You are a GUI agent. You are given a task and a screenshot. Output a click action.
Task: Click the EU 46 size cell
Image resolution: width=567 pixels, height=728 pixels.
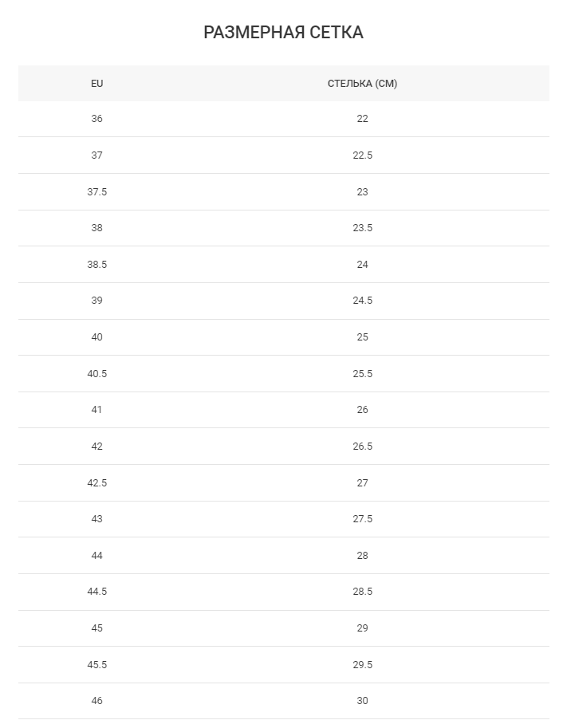pyautogui.click(x=96, y=701)
